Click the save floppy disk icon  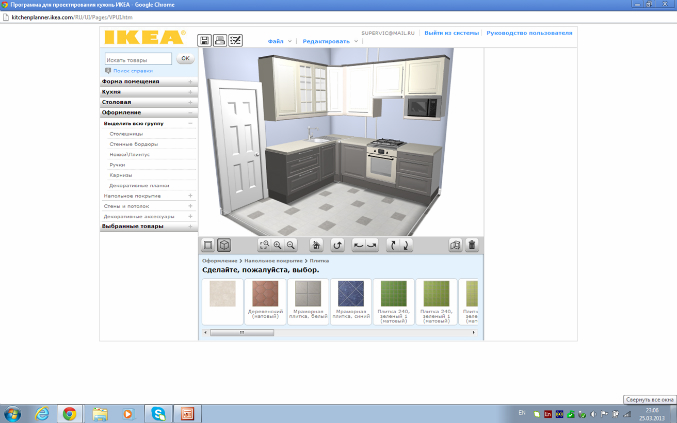[x=205, y=40]
